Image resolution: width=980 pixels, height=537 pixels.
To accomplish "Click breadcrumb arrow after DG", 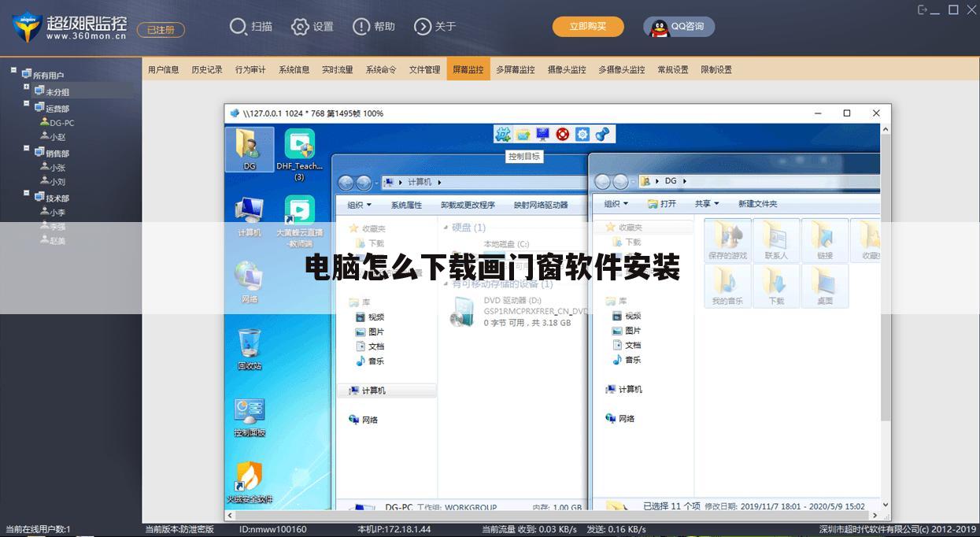I will (x=685, y=181).
